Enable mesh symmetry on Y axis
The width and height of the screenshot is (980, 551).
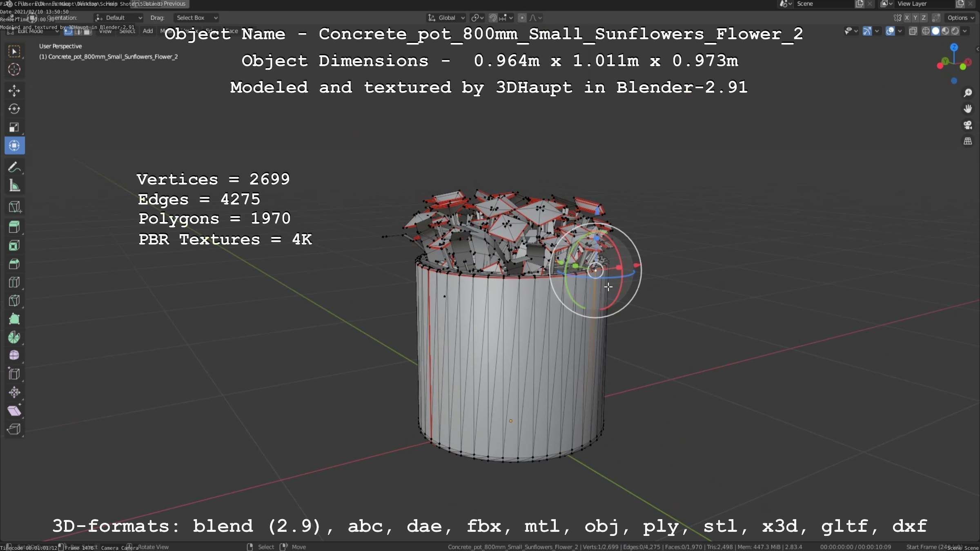pyautogui.click(x=915, y=18)
